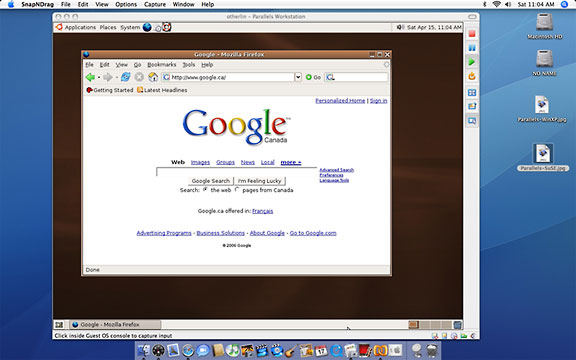576x360 pixels.
Task: Open Latest Headlines bookmark feed
Action: pyautogui.click(x=162, y=90)
